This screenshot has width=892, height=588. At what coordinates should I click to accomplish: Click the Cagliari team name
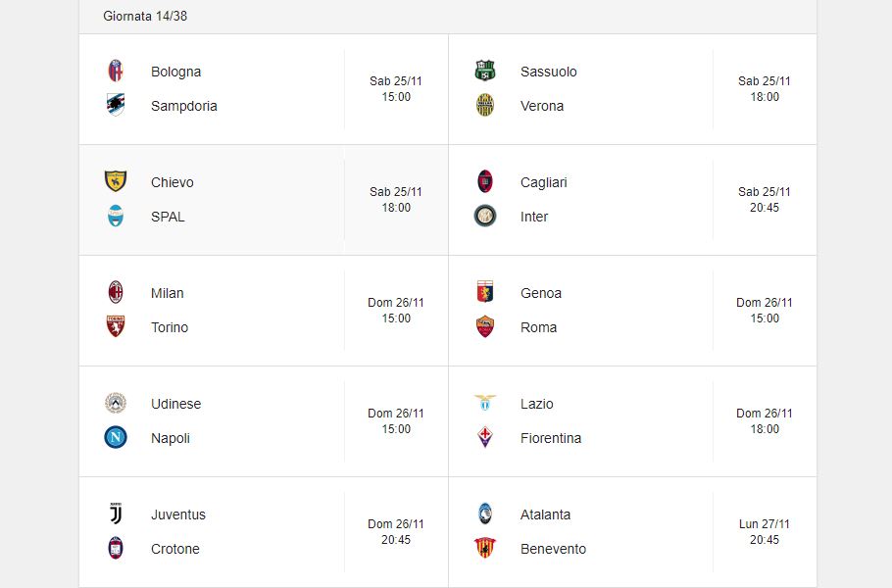[543, 182]
